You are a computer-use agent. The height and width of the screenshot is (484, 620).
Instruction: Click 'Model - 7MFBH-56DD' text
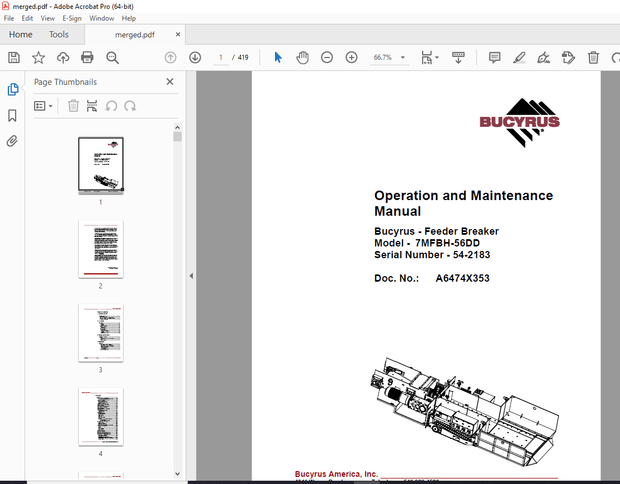point(427,243)
